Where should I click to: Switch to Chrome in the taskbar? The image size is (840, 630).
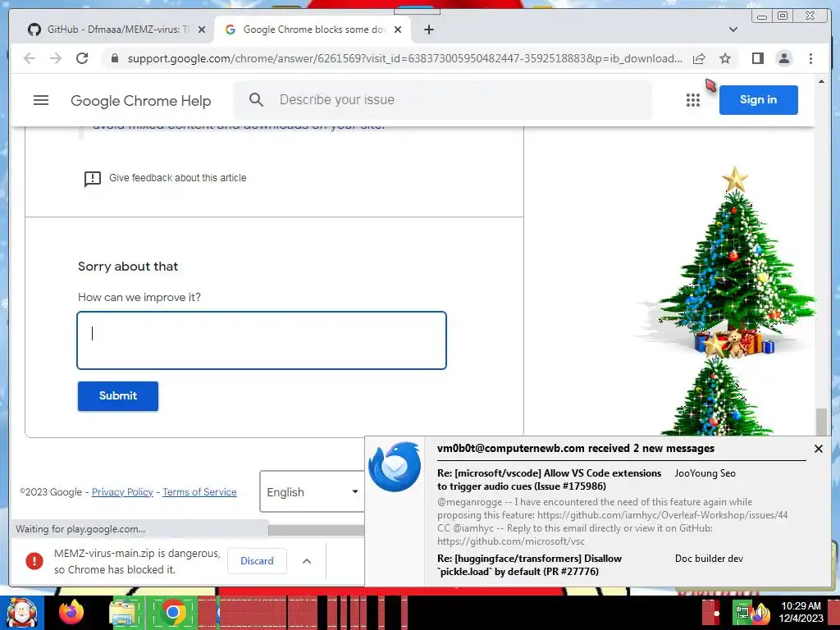172,612
